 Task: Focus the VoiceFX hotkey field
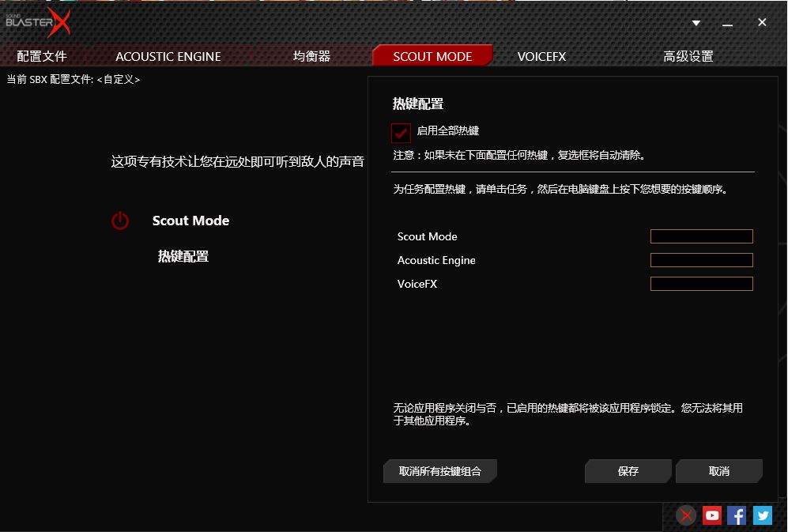pos(702,284)
